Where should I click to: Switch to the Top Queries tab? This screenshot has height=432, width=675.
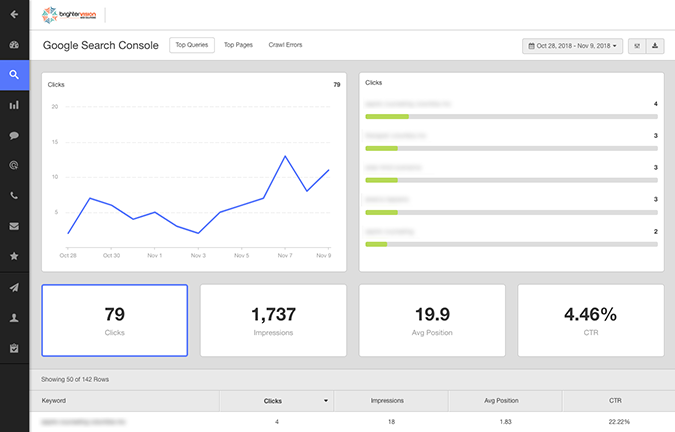[192, 45]
